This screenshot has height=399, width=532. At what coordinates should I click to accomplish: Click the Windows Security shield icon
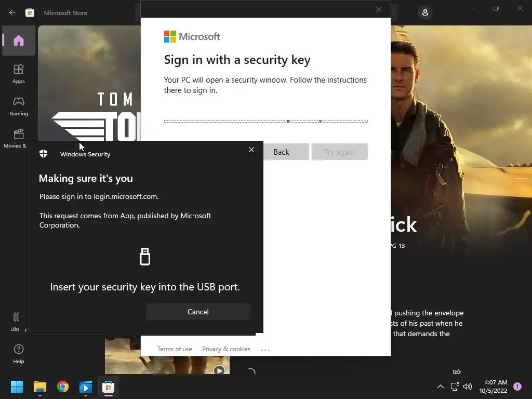point(44,154)
